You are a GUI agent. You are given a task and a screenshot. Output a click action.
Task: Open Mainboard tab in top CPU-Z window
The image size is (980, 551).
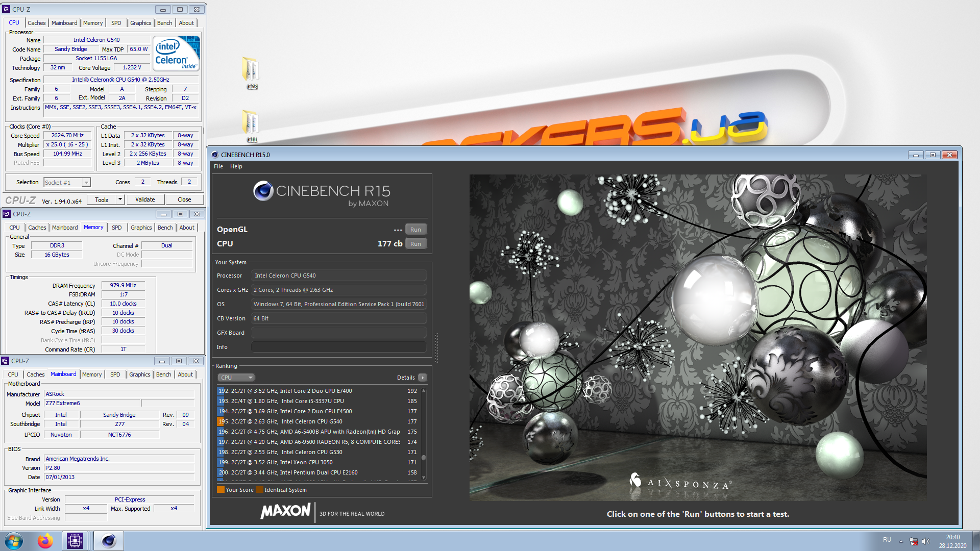tap(64, 23)
